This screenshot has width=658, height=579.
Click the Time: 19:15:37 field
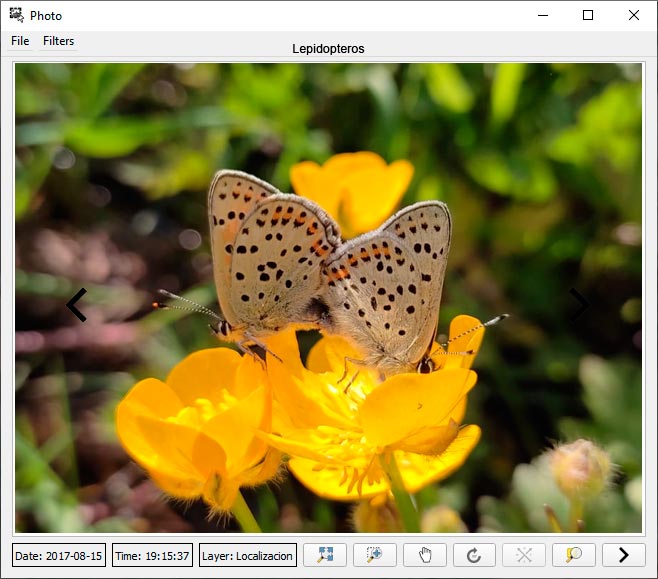coord(152,555)
